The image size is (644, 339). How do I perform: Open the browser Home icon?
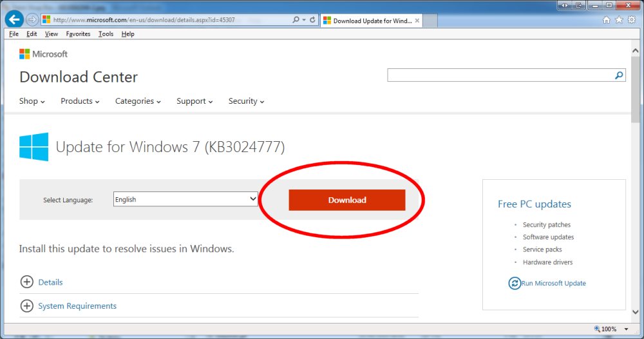point(606,20)
